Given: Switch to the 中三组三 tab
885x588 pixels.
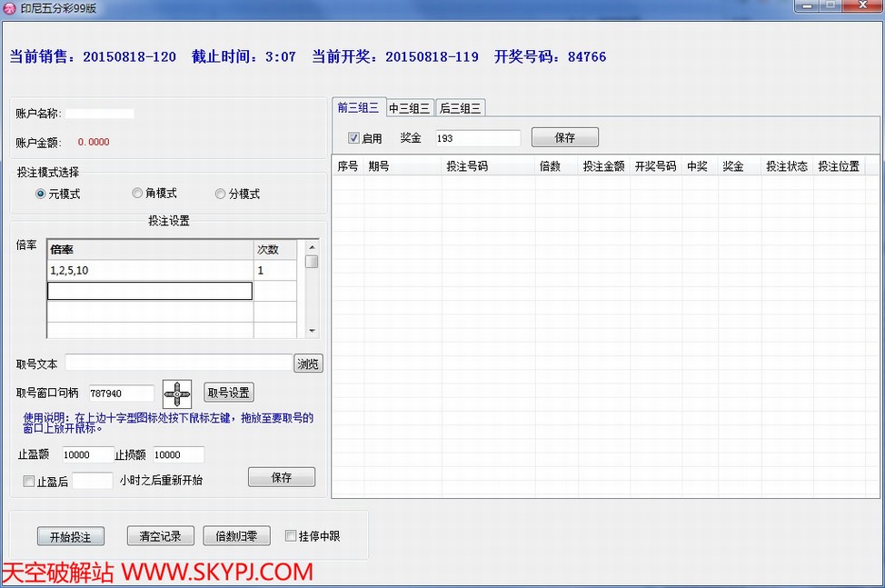Looking at the screenshot, I should point(410,108).
